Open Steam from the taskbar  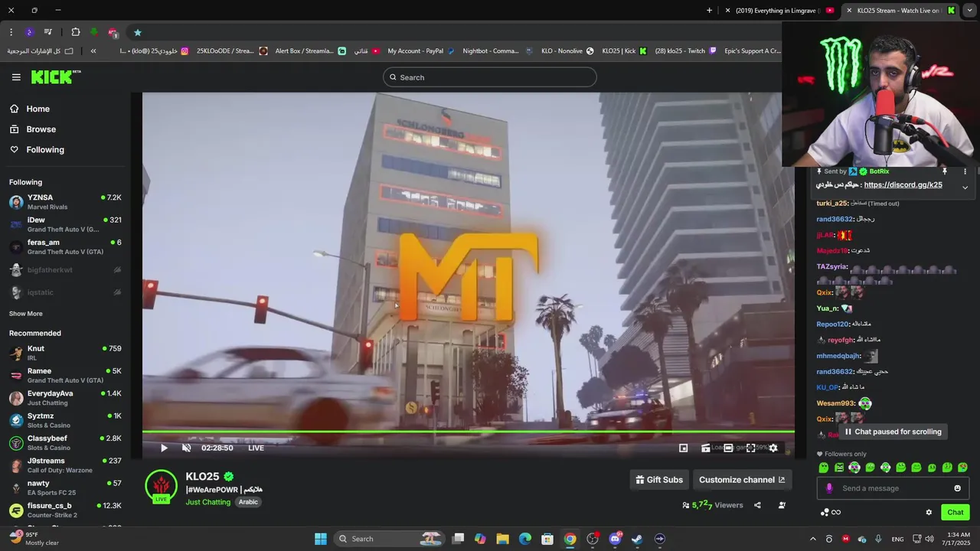[x=637, y=539]
